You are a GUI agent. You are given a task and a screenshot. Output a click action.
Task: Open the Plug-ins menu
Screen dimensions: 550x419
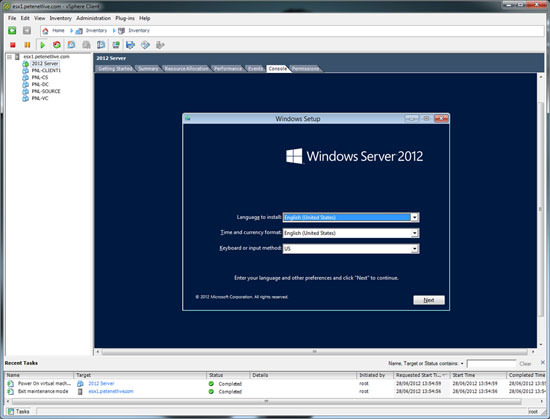[125, 18]
